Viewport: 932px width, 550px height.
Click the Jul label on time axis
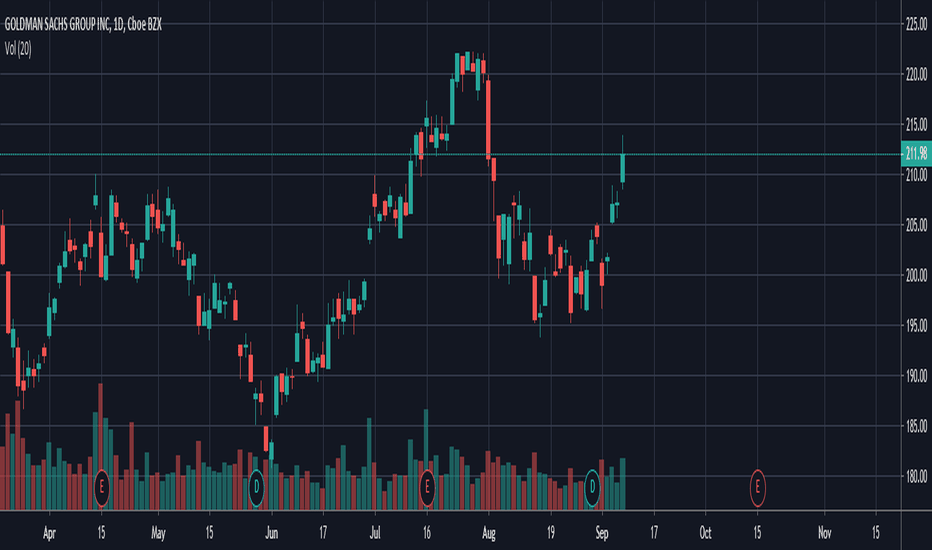(x=375, y=533)
